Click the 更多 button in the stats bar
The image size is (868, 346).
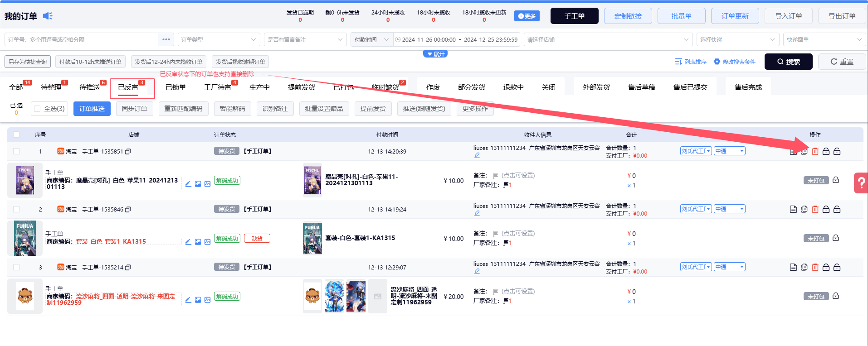click(527, 16)
